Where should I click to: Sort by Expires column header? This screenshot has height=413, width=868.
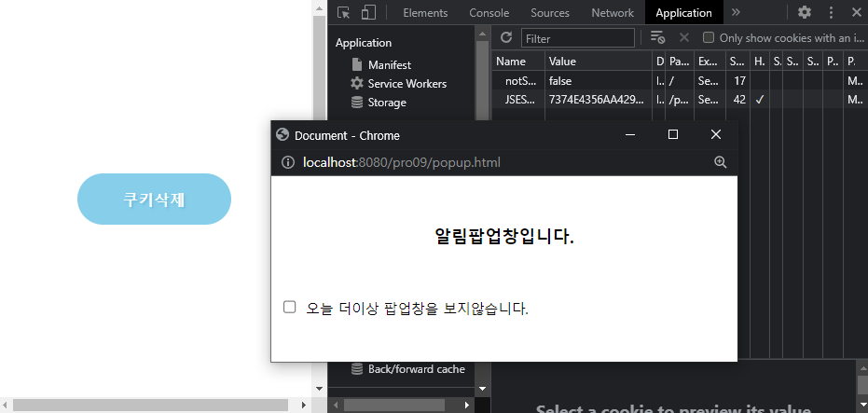pos(709,62)
